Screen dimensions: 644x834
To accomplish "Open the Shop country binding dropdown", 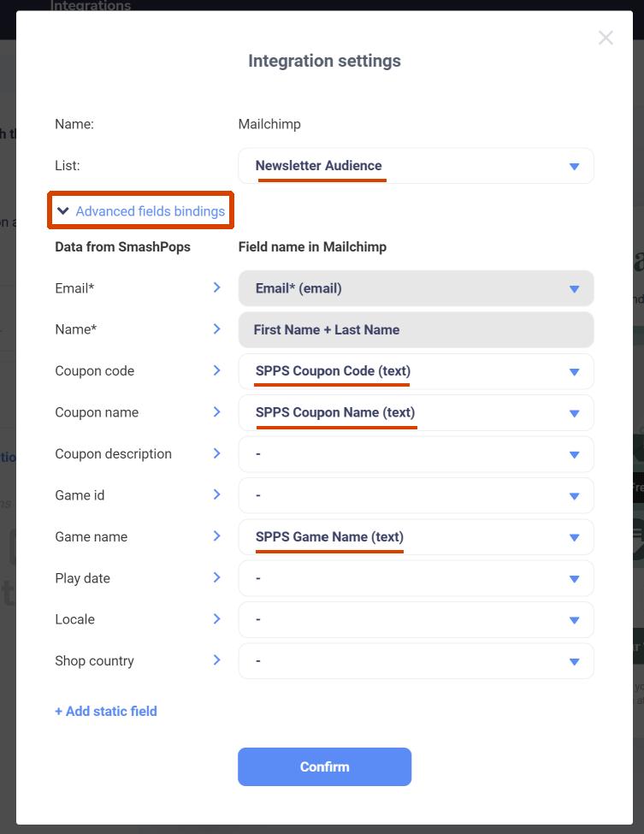I will (x=416, y=661).
